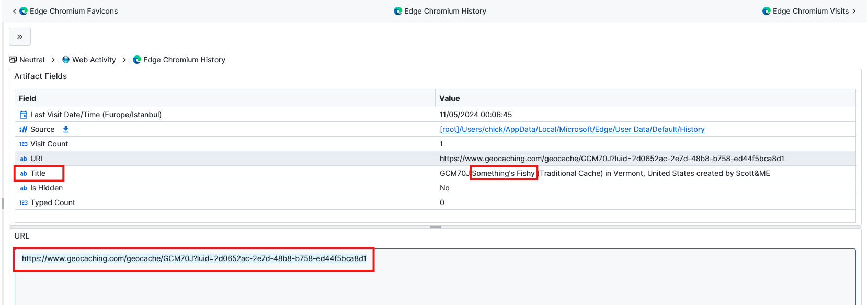Viewport: 868px width, 305px height.
Task: Expand the panel with double-chevron button
Action: 20,37
